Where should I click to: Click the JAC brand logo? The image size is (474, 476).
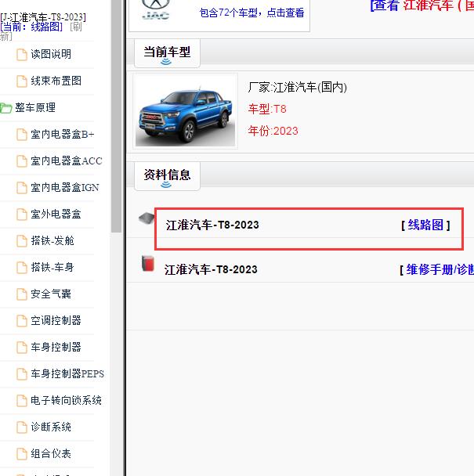point(156,9)
